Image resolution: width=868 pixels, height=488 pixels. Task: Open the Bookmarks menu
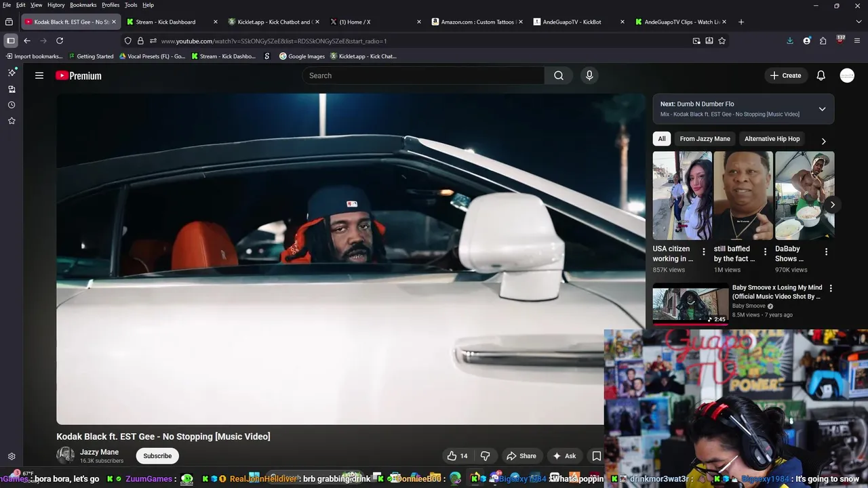83,5
